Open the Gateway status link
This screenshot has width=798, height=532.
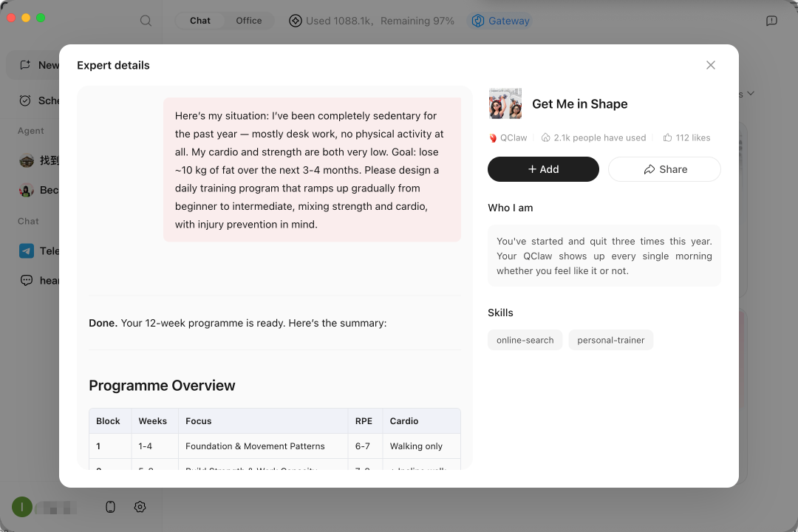(501, 21)
